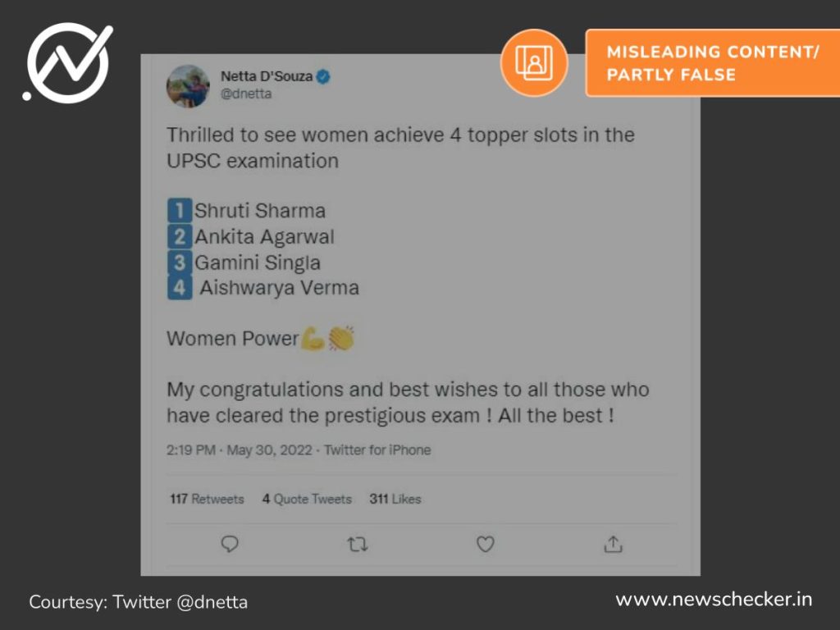
Task: Click the flexed bicep emoji
Action: click(x=313, y=339)
